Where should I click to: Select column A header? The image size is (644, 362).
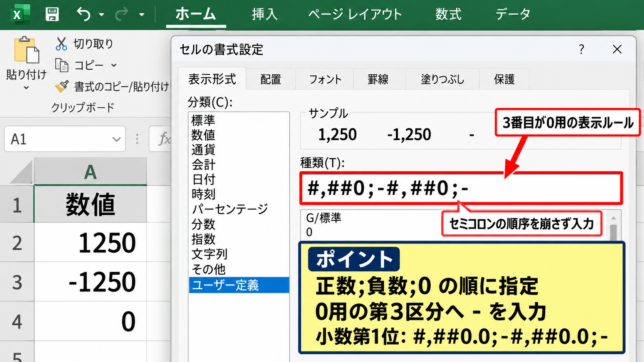pos(90,172)
